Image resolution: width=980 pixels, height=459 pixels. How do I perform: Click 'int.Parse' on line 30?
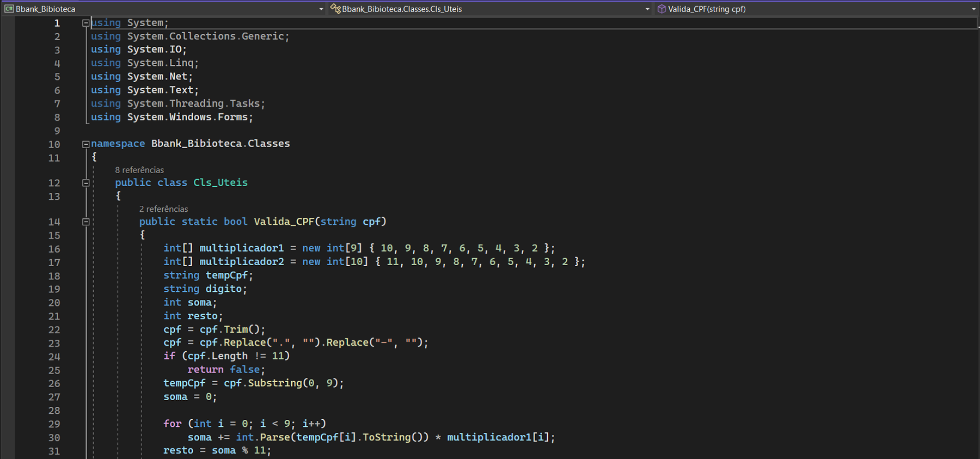263,437
